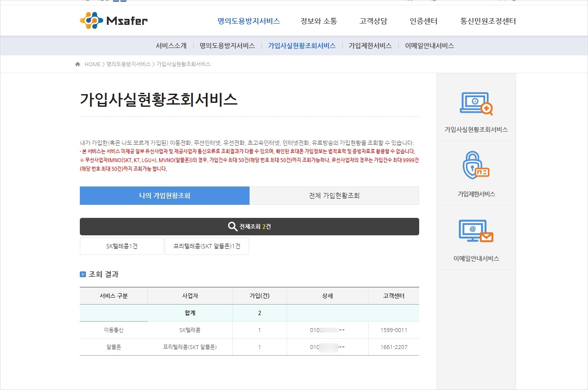Open the 정보와 소통 menu
The height and width of the screenshot is (390, 588).
[319, 21]
